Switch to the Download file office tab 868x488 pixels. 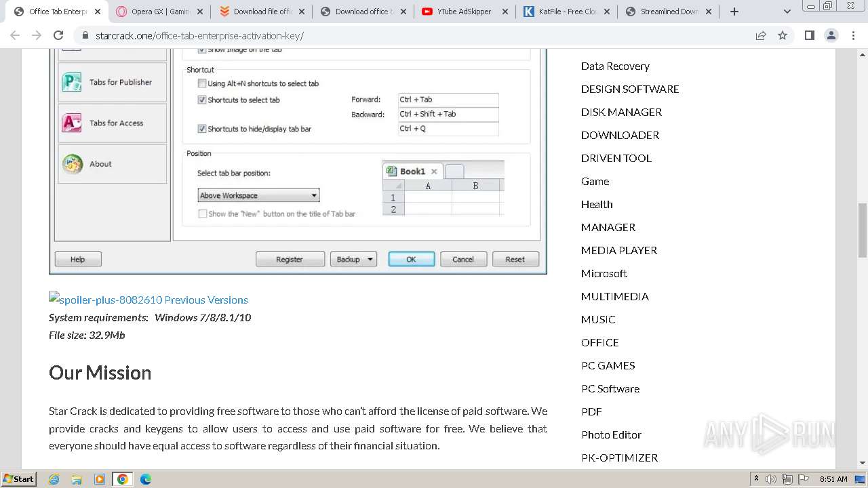pyautogui.click(x=261, y=12)
